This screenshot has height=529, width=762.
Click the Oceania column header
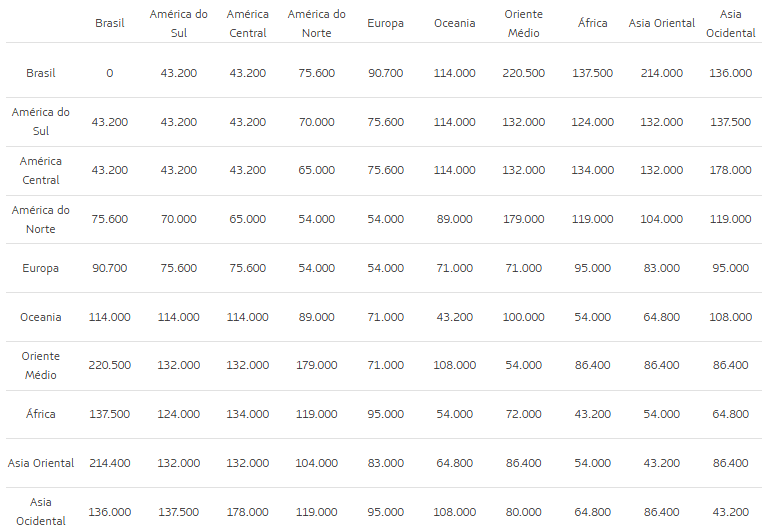(x=454, y=23)
